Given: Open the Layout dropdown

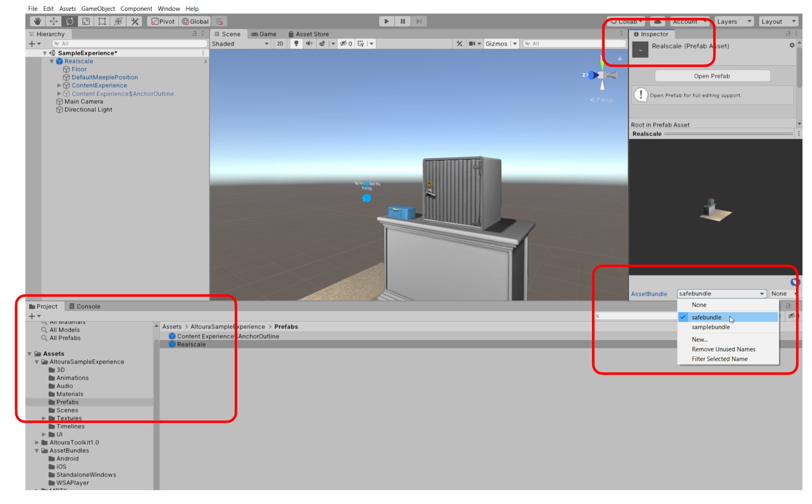Looking at the screenshot, I should (x=779, y=21).
